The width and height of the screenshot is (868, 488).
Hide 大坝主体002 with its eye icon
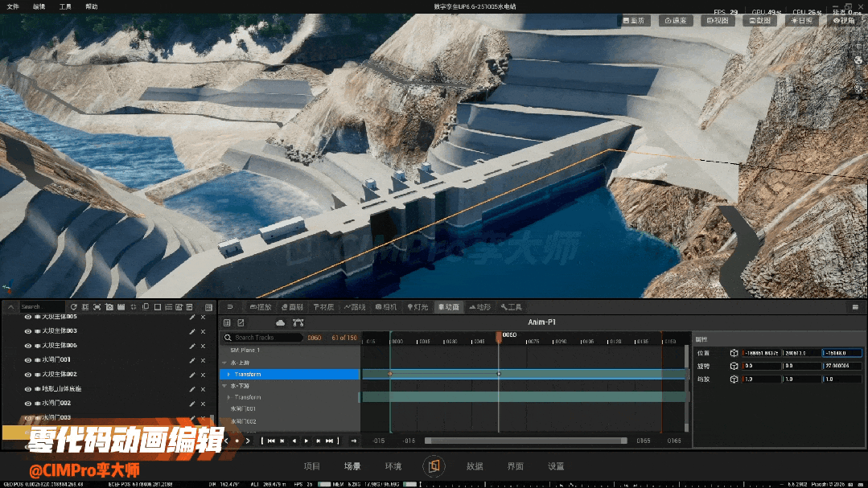[27, 375]
